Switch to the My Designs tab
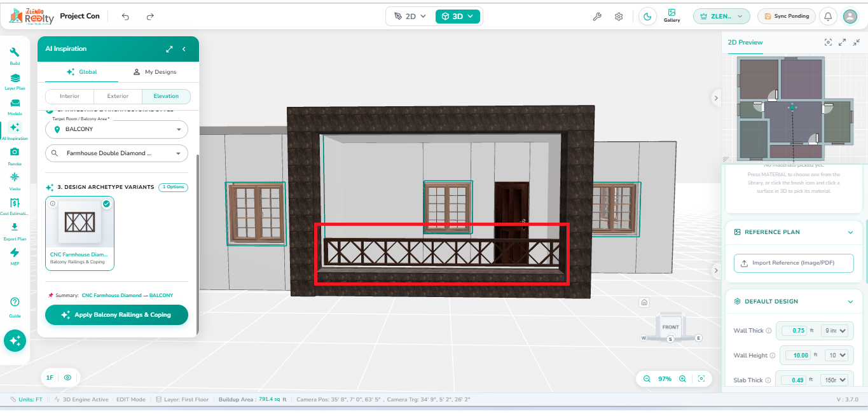868x416 pixels. (x=155, y=72)
